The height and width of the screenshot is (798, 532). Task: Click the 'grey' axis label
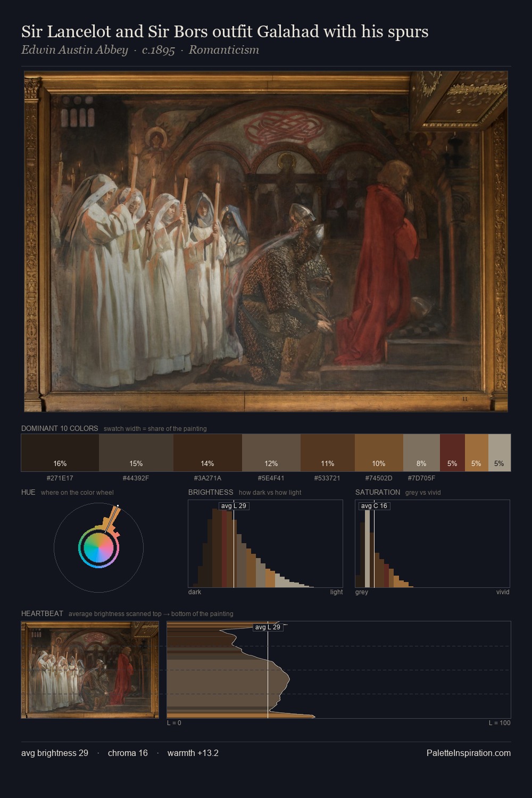(362, 592)
